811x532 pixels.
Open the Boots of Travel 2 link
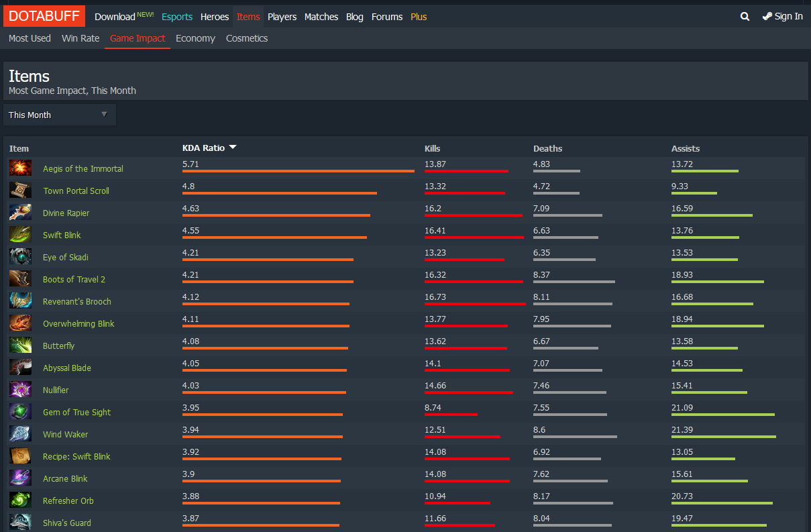pos(74,279)
